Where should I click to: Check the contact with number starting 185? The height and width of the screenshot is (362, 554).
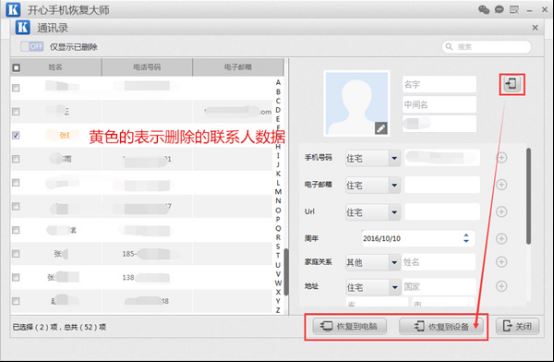pyautogui.click(x=16, y=254)
